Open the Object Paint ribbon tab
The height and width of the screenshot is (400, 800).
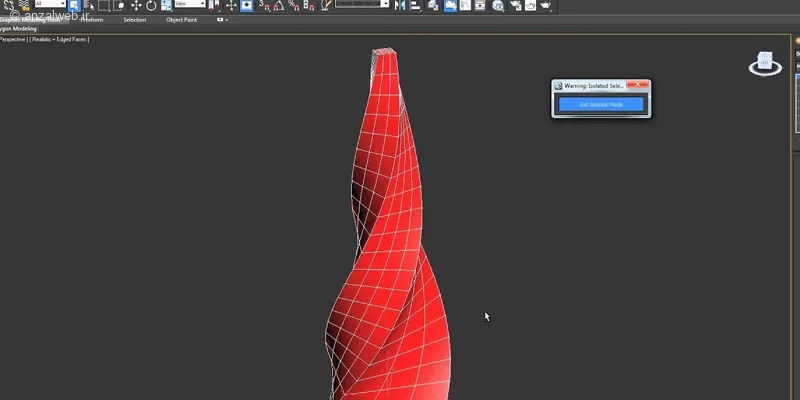click(x=181, y=20)
